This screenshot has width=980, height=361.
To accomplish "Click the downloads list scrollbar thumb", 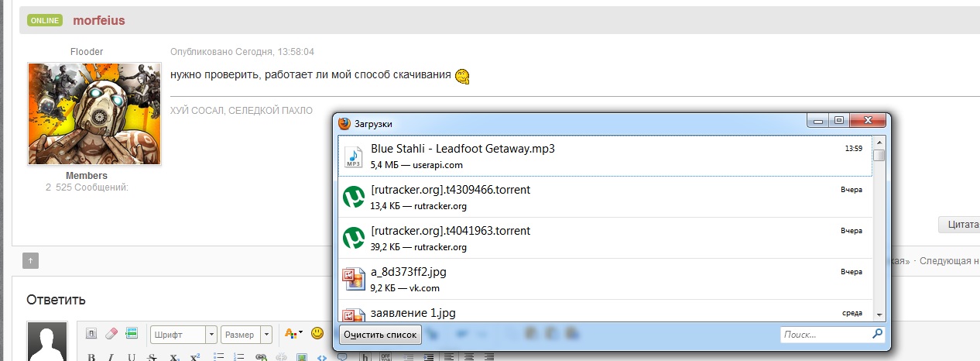I will [x=879, y=155].
